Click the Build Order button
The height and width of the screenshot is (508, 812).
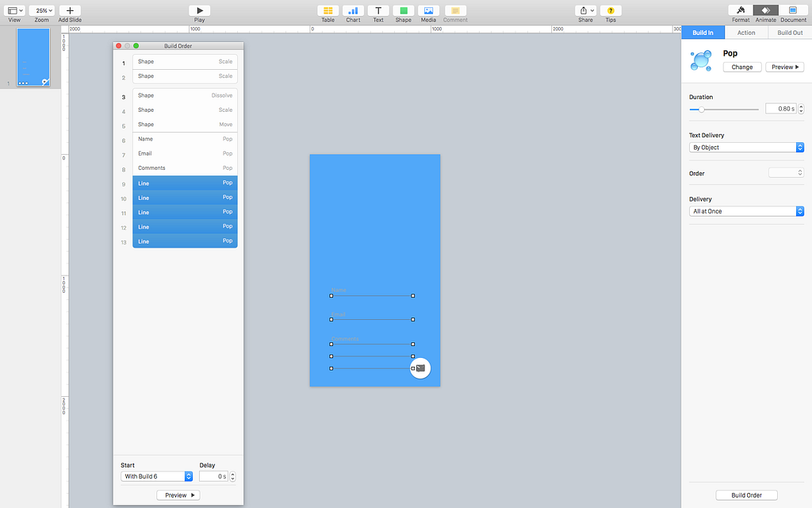click(746, 495)
